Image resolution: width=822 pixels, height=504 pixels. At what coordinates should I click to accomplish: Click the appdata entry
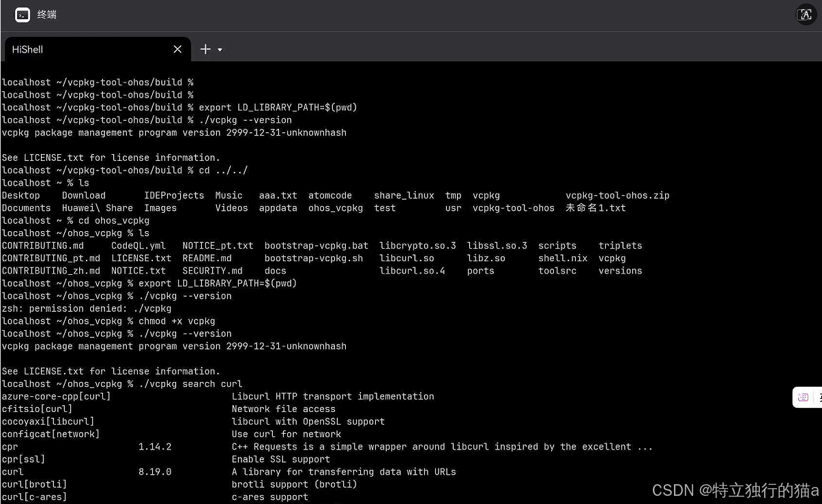pos(278,208)
